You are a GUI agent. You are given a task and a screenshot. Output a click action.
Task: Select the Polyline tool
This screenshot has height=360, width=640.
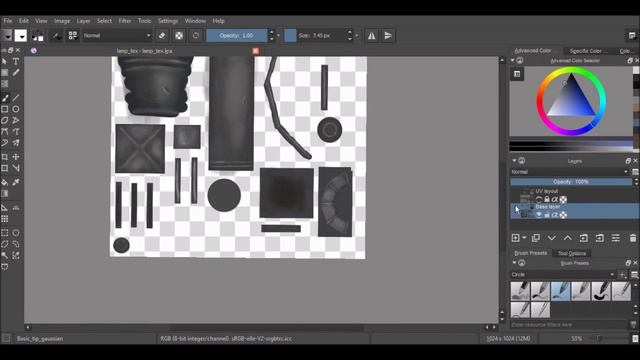[x=16, y=120]
